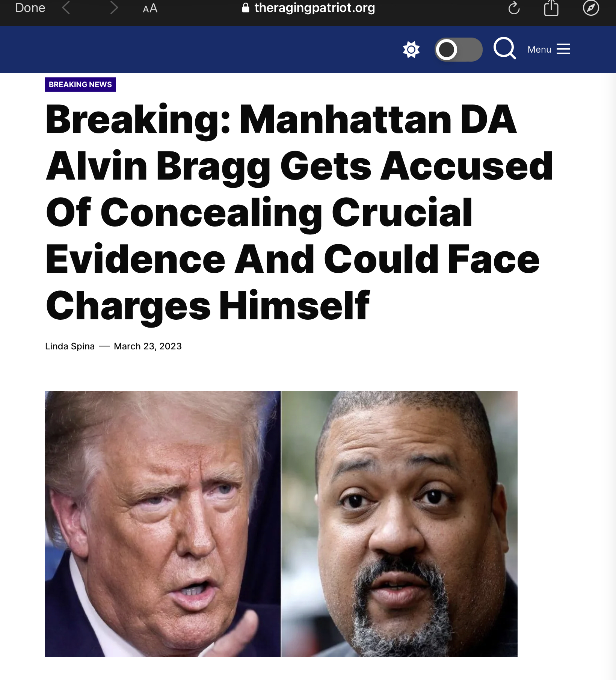This screenshot has width=616, height=680.
Task: Open the BREAKING NEWS category tag
Action: [80, 85]
